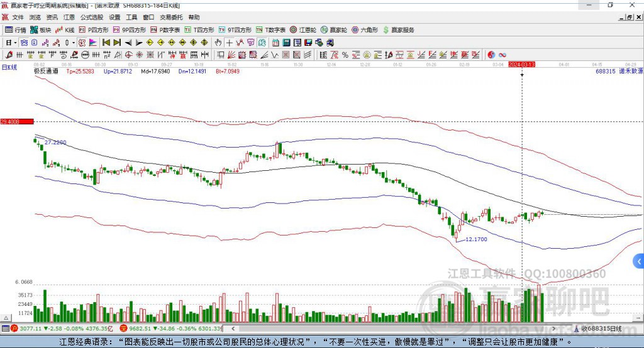Click the 日K线 chart label
The image size is (644, 348).
[x=9, y=67]
